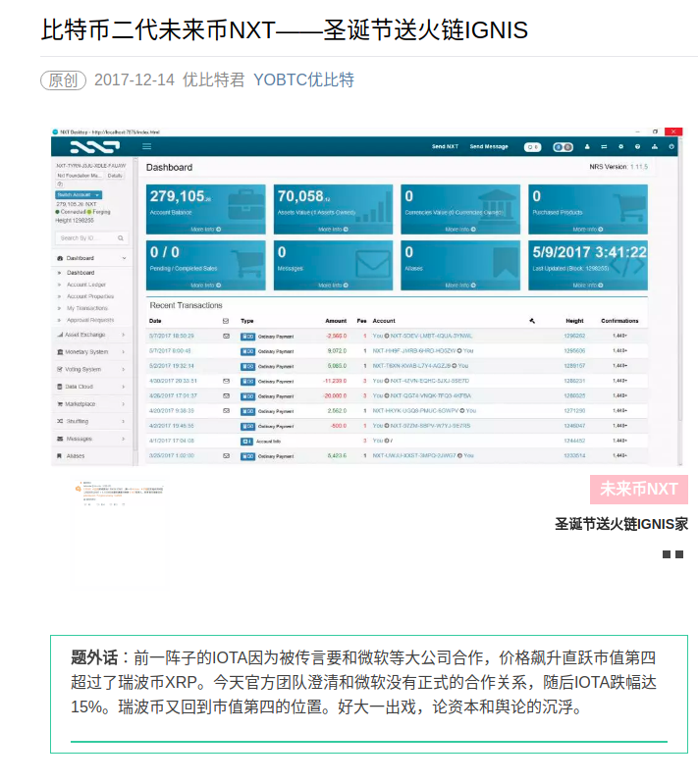The image size is (698, 784).
Task: Click envelope icon on 5/7/2017 18:50:29 row
Action: (226, 336)
